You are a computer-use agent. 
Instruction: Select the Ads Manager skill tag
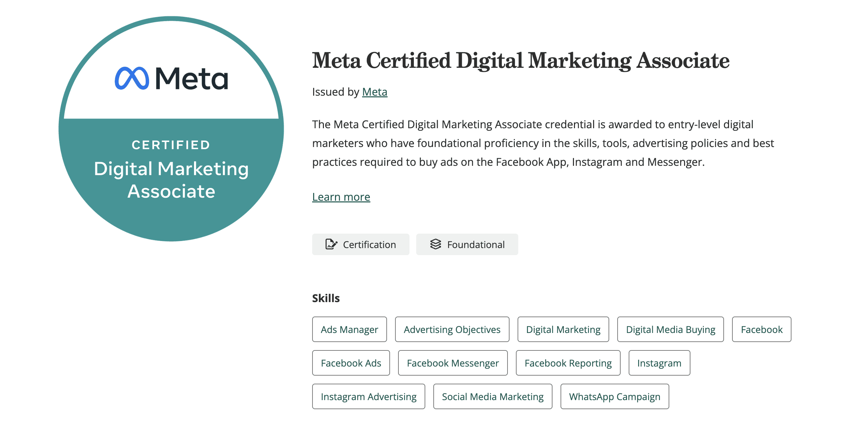(349, 329)
